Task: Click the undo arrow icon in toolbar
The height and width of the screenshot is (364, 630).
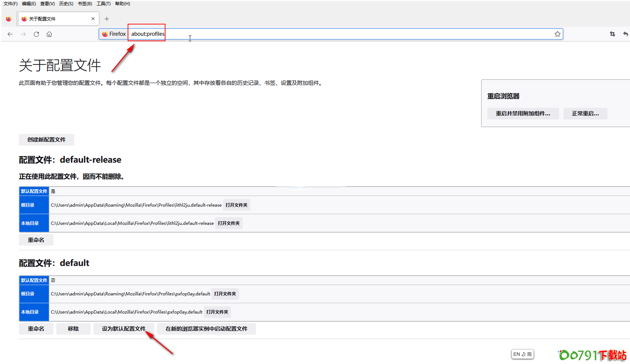Action: point(625,34)
